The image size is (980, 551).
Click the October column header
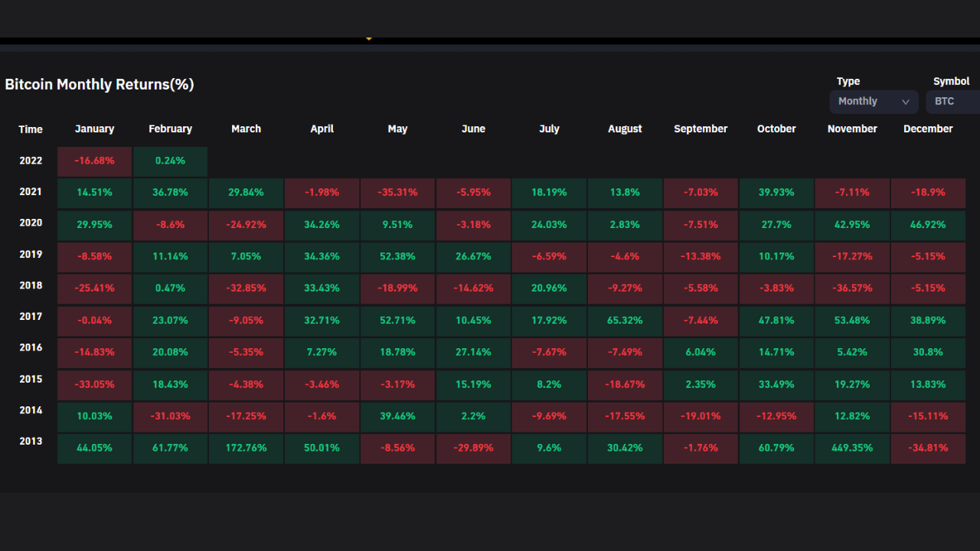tap(776, 129)
